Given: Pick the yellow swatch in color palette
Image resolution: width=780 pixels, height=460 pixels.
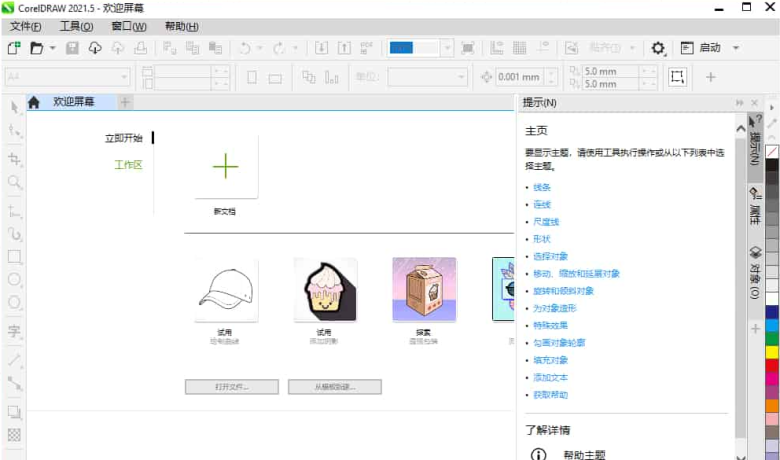Looking at the screenshot, I should 772,352.
